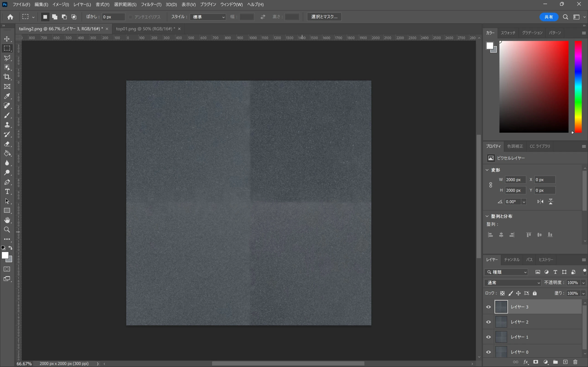Hide レイヤー 3 visibility eye
The height and width of the screenshot is (367, 588).
point(488,307)
